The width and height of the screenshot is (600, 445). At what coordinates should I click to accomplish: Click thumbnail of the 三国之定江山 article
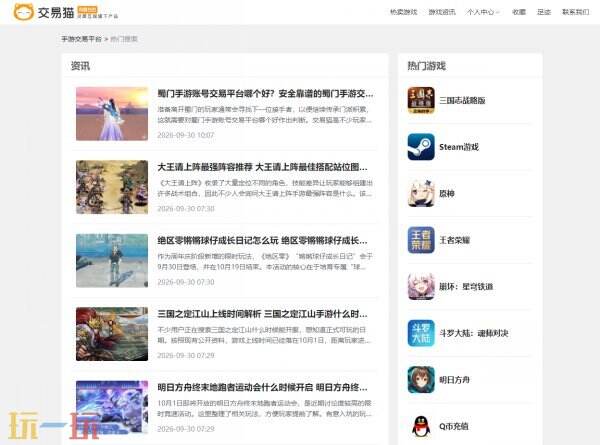[x=112, y=334]
